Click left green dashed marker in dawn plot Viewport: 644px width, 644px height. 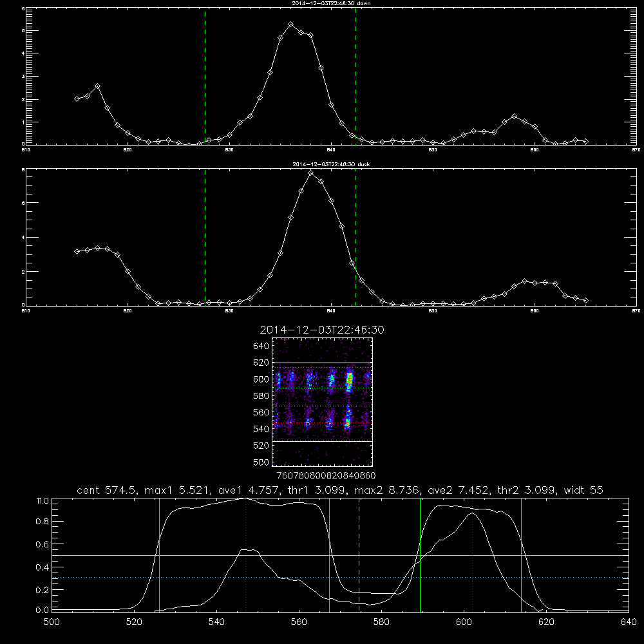[205, 76]
